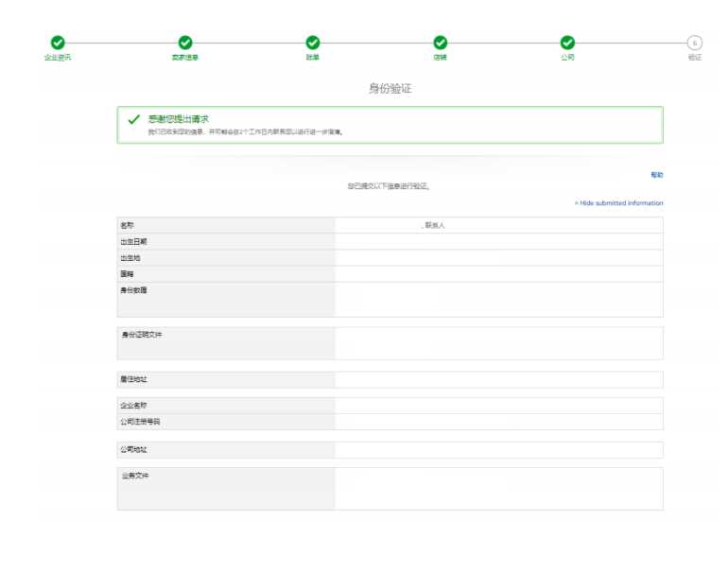Click the 企业名称 row label
Viewport: 728px width, 573px height.
point(133,406)
